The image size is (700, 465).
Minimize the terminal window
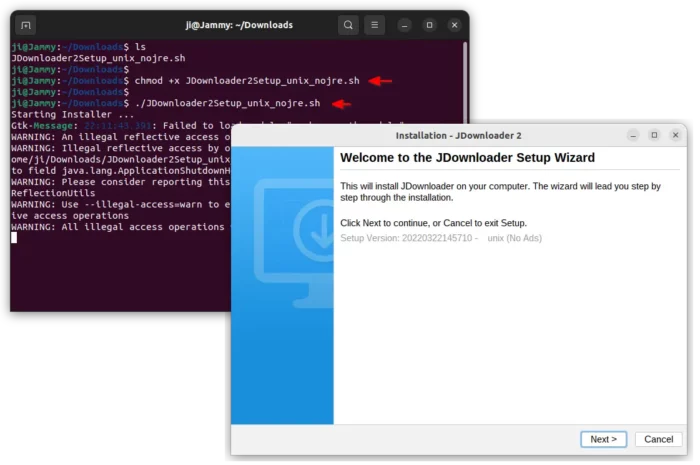pyautogui.click(x=404, y=25)
